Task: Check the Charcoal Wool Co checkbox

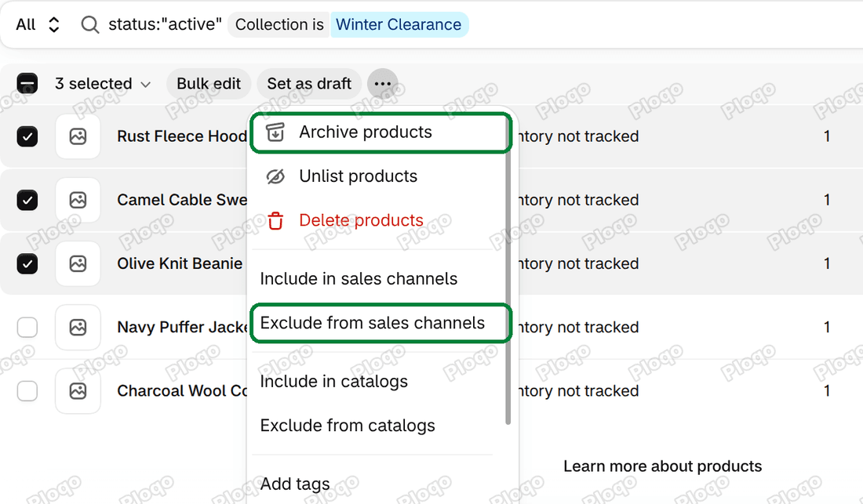Action: click(27, 391)
